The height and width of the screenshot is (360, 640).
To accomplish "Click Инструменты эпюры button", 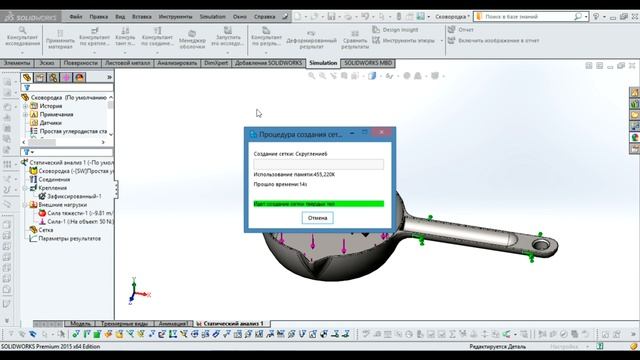I will pyautogui.click(x=403, y=40).
